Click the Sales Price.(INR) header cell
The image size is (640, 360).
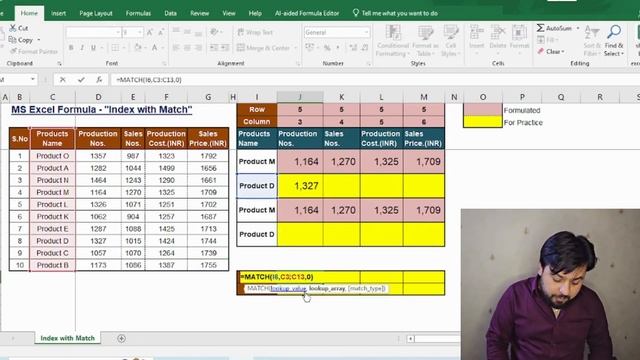[x=208, y=138]
